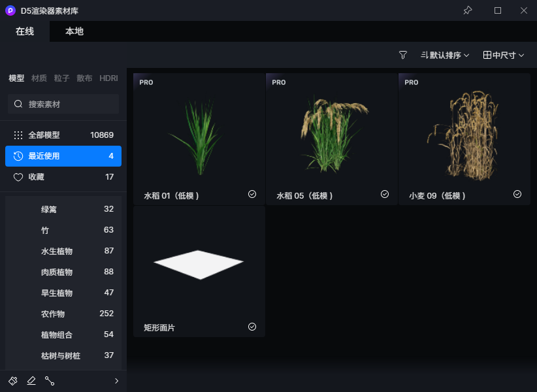Select the eraser tool icon
The height and width of the screenshot is (392, 537).
pos(31,381)
